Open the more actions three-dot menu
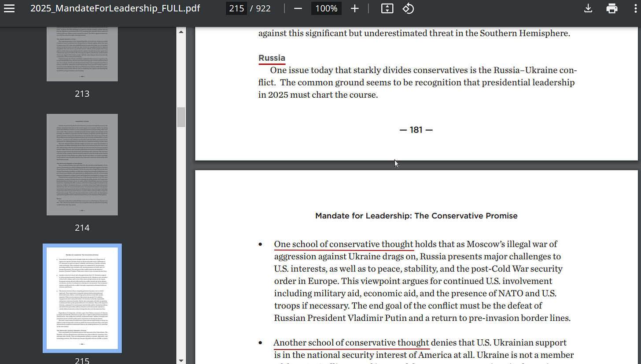 point(636,8)
